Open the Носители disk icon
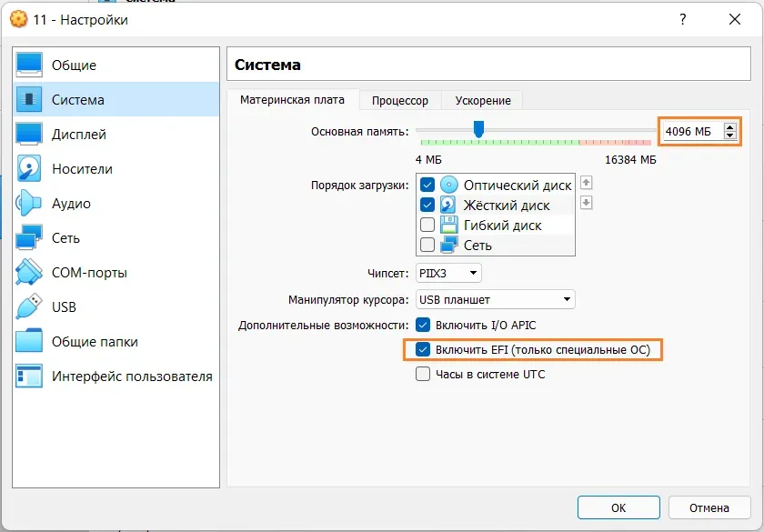Viewport: 764px width, 532px height. pos(29,168)
